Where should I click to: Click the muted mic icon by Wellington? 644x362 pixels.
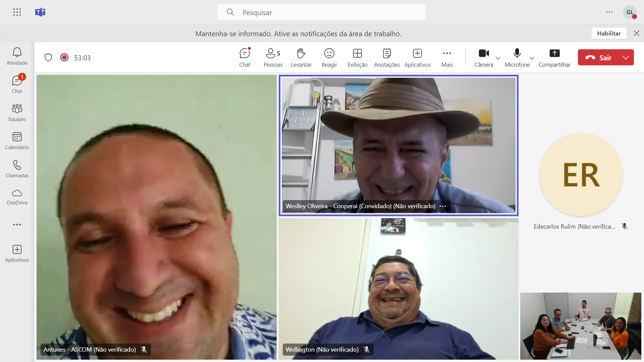tap(367, 350)
